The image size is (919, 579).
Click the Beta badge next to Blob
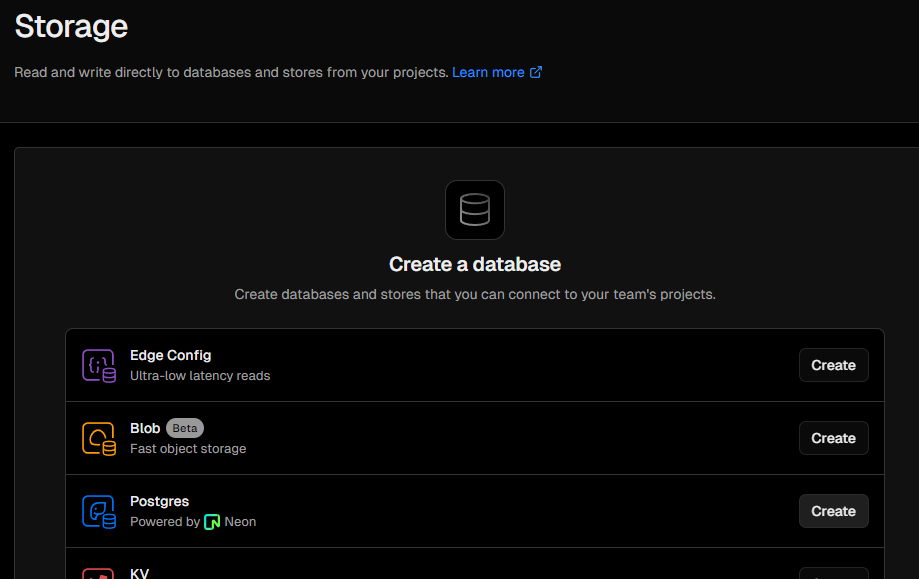pyautogui.click(x=185, y=428)
